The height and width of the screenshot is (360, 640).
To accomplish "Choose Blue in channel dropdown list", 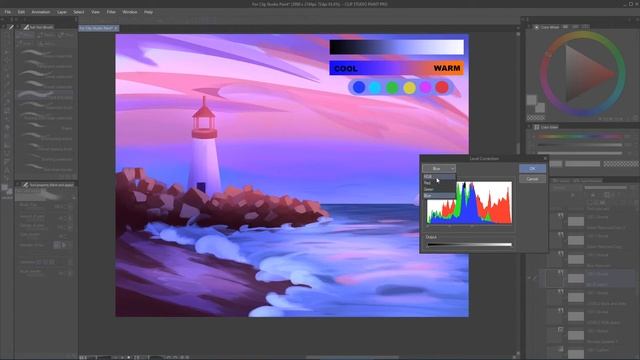I will tap(439, 196).
